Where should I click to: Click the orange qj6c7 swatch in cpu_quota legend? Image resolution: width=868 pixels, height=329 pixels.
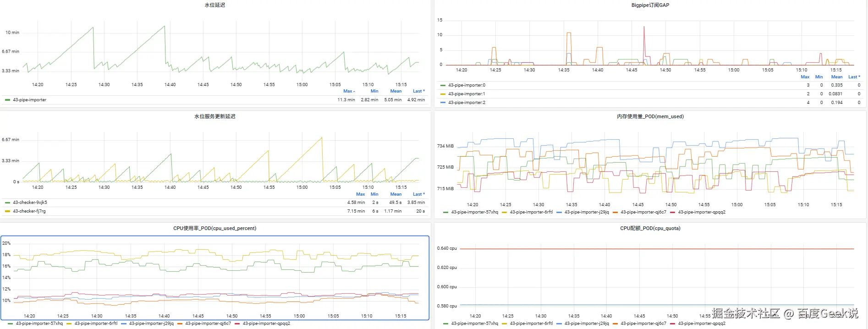[615, 324]
